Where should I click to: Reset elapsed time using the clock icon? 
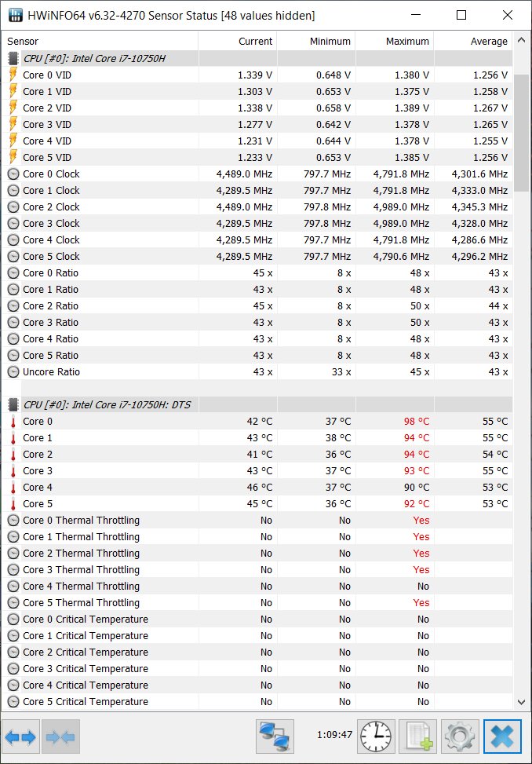[x=376, y=737]
